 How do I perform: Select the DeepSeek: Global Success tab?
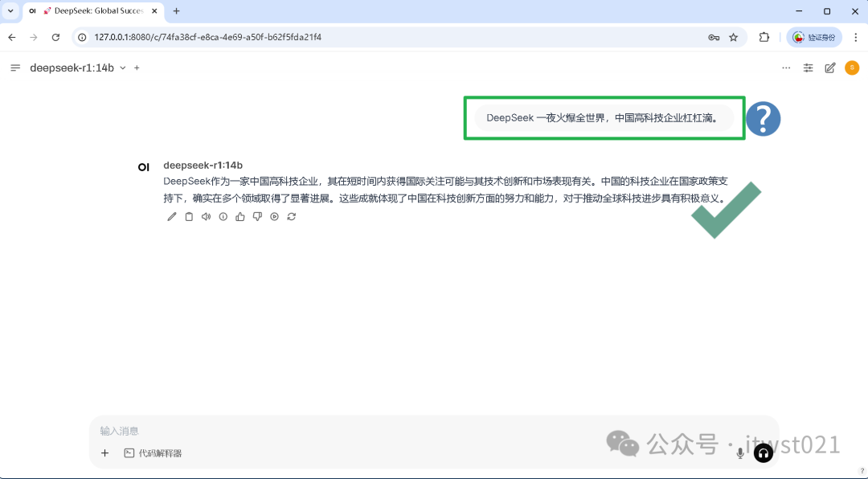pyautogui.click(x=93, y=11)
